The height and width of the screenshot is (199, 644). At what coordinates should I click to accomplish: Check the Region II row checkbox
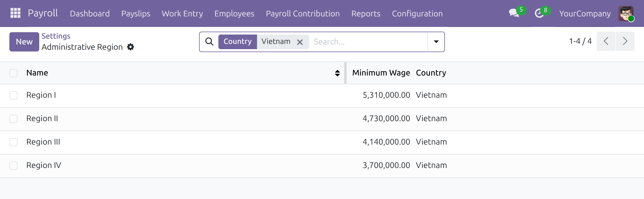[13, 119]
